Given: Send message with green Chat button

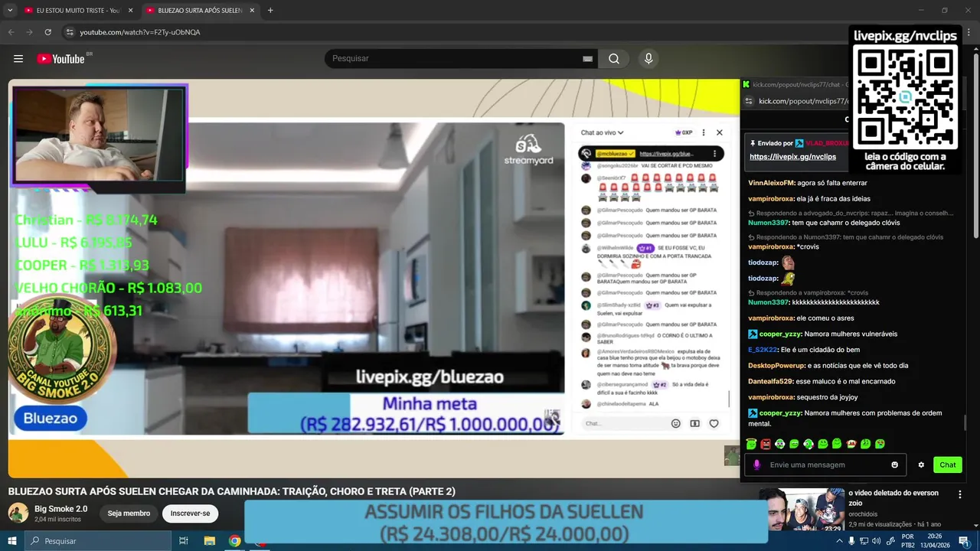Looking at the screenshot, I should click(x=948, y=465).
